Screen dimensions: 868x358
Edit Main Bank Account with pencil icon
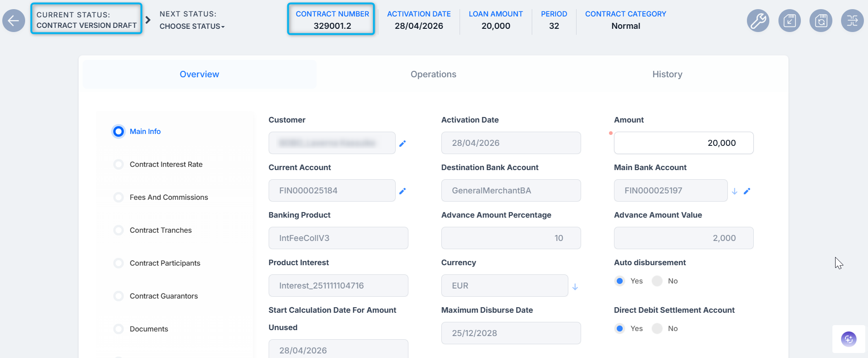[x=747, y=191]
